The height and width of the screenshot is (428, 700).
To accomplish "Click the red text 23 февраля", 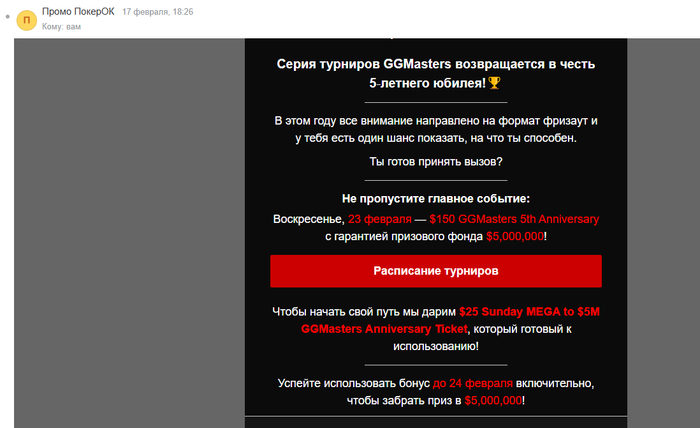I will point(380,219).
